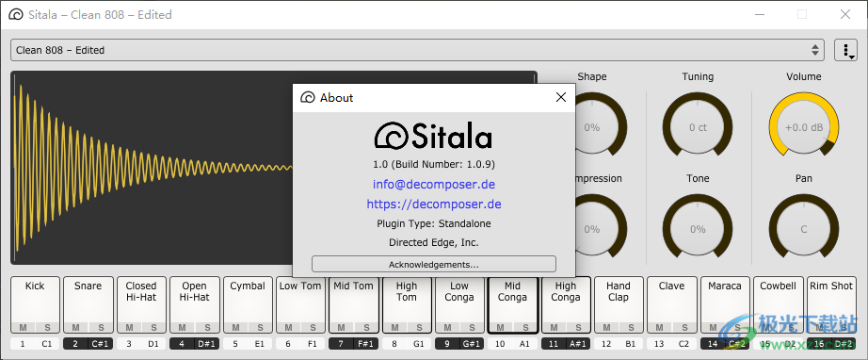
Task: Mute the Cymbal pad
Action: click(235, 327)
